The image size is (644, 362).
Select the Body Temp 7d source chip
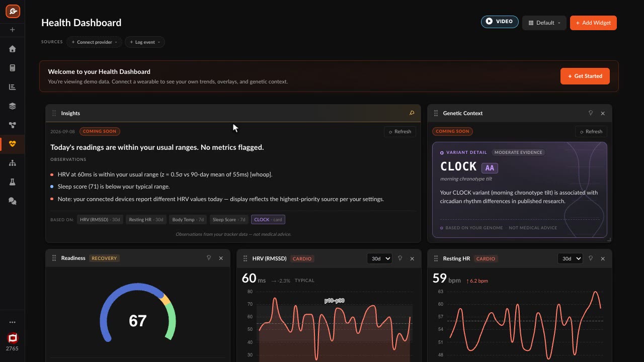tap(188, 220)
